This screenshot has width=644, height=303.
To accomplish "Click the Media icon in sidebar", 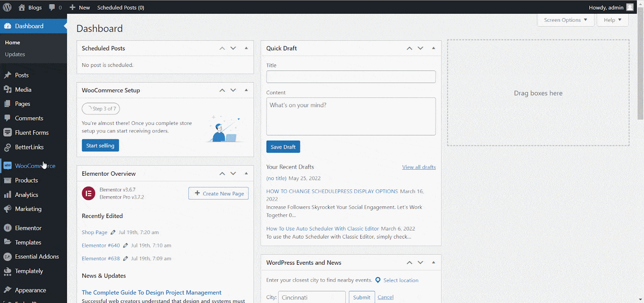I will [x=7, y=89].
